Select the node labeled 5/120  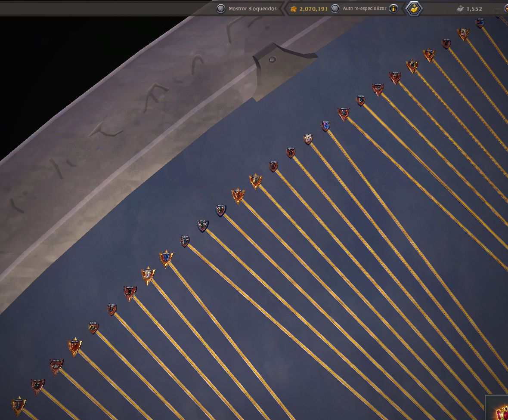pyautogui.click(x=112, y=309)
